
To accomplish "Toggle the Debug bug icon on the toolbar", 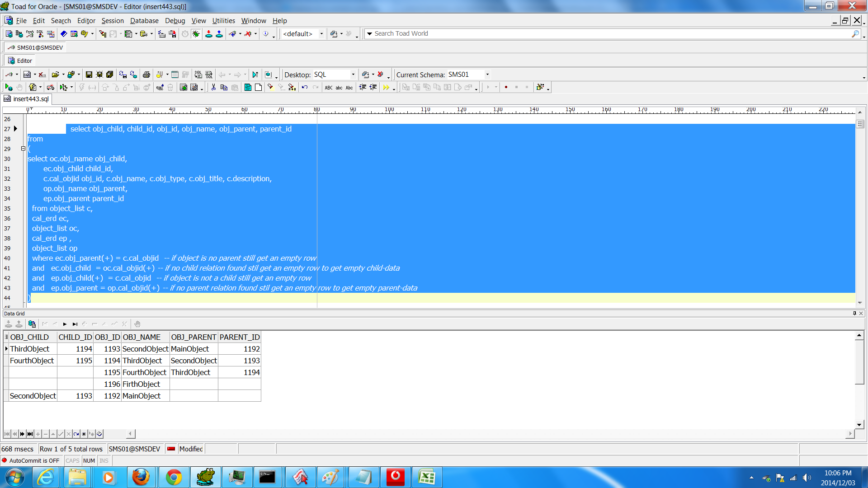I will click(195, 33).
